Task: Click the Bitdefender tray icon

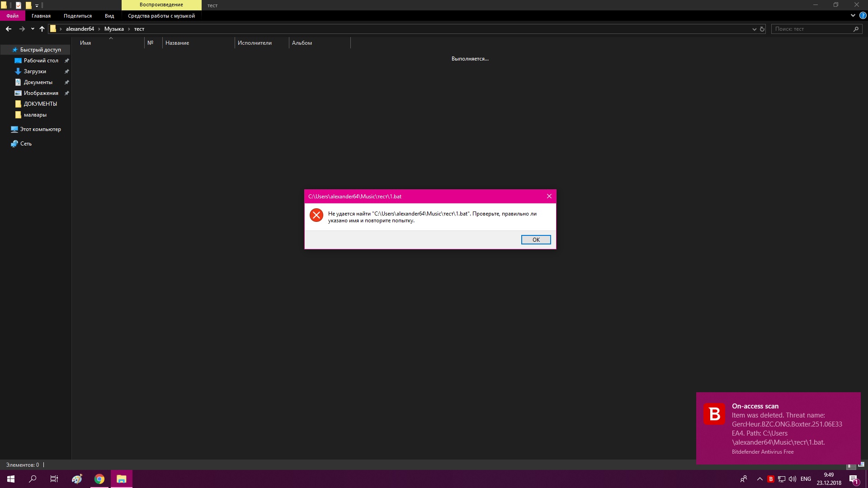Action: (x=771, y=479)
